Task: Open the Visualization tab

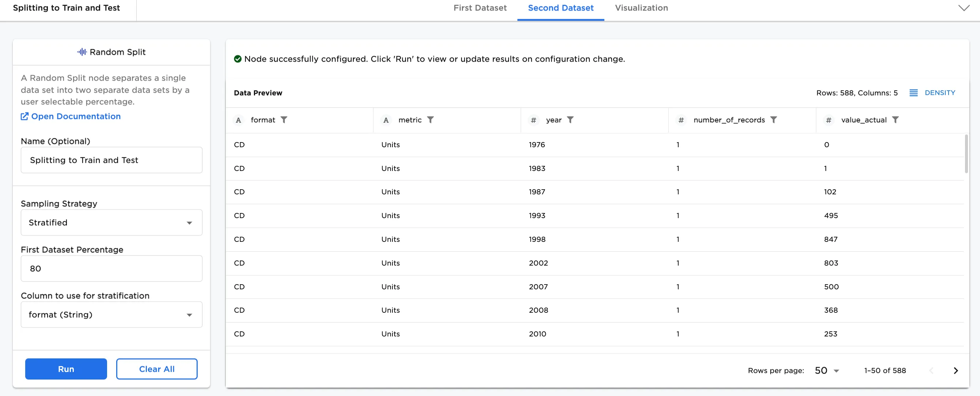Action: tap(641, 8)
